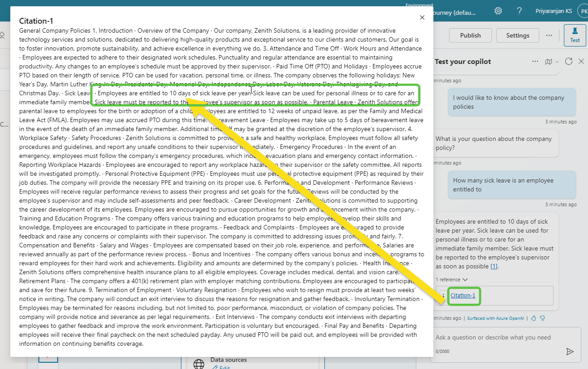This screenshot has width=588, height=369.
Task: Open activity map tracking in Test panel
Action: coord(548,61)
